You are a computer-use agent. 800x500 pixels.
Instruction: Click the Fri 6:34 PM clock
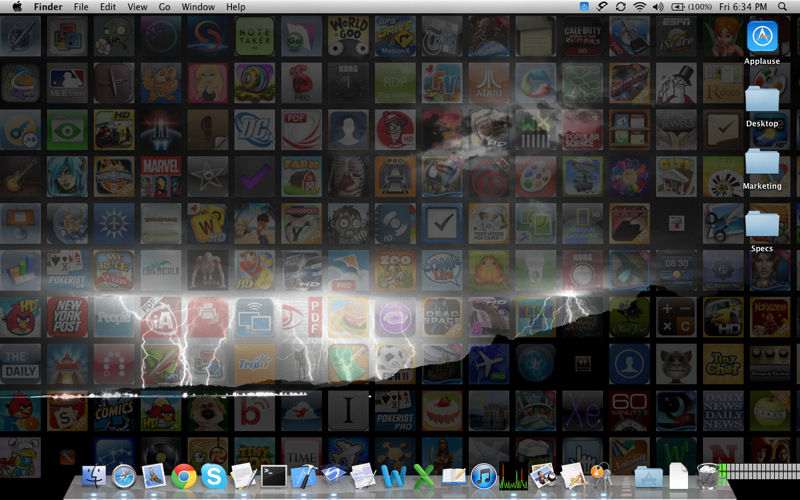tap(743, 7)
